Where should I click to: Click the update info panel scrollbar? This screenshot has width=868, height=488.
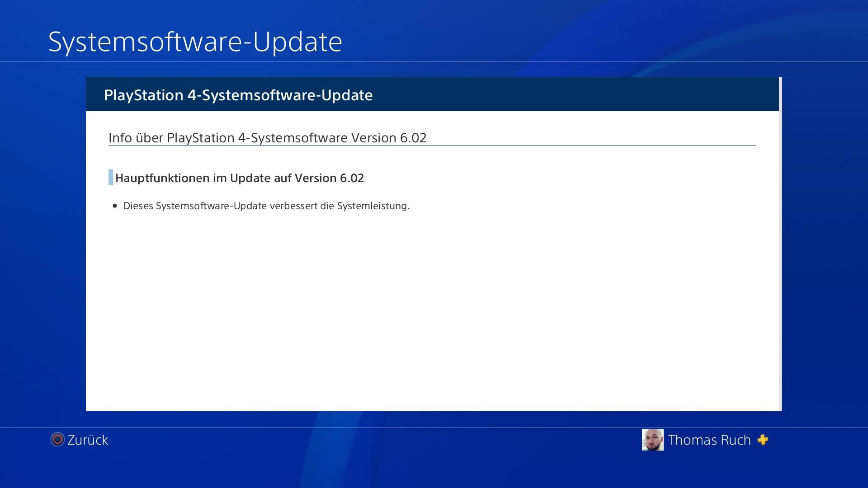click(x=780, y=244)
